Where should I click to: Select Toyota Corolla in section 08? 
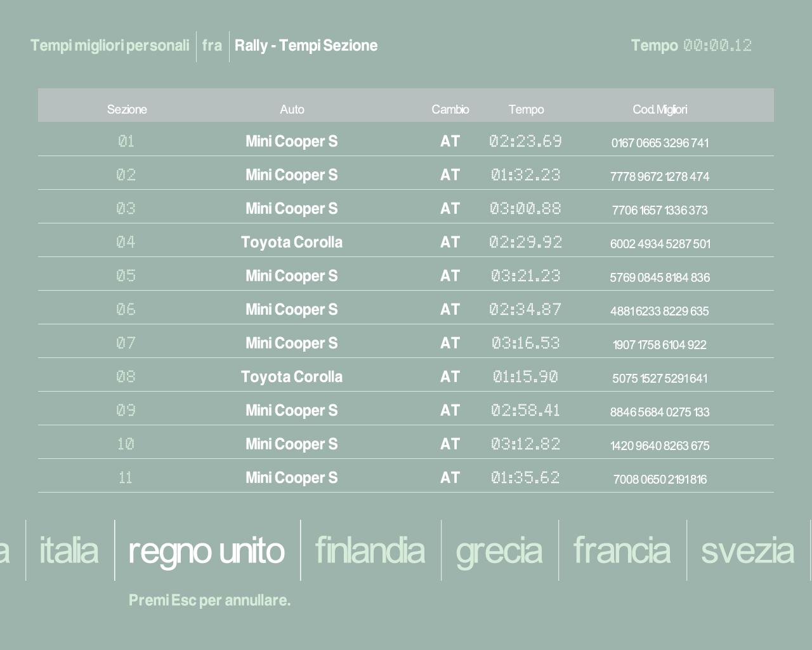[x=292, y=376]
